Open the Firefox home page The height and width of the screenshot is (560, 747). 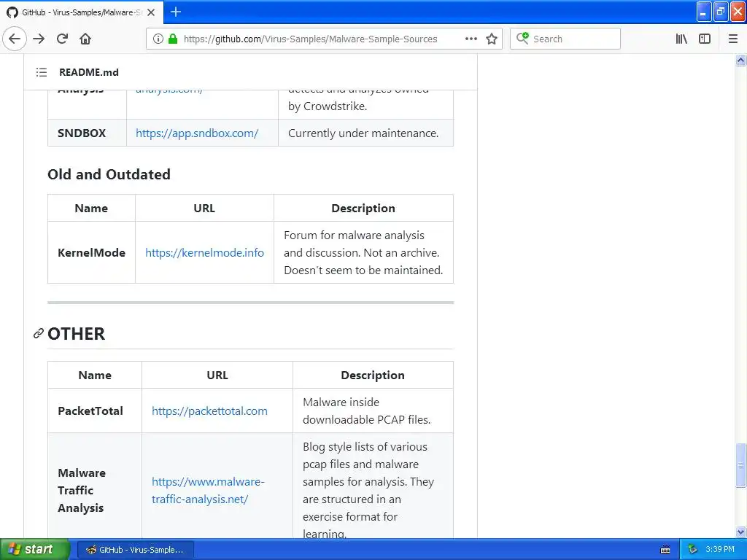pos(85,39)
